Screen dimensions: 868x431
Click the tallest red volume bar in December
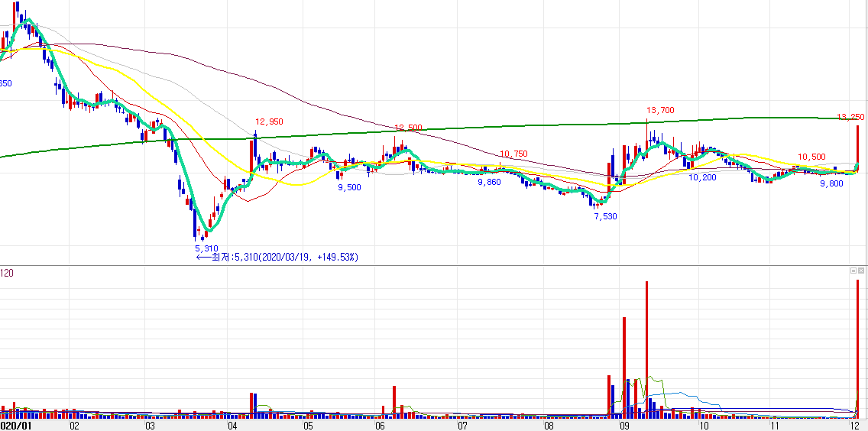coord(858,348)
